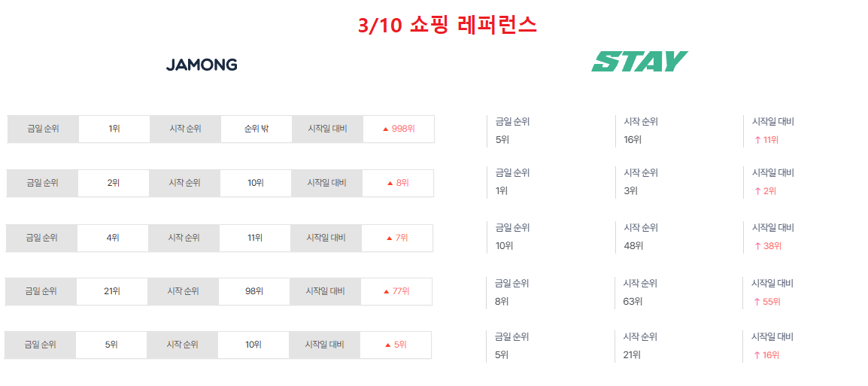Click the up arrow next to 55위
Image resolution: width=868 pixels, height=386 pixels.
coord(758,302)
